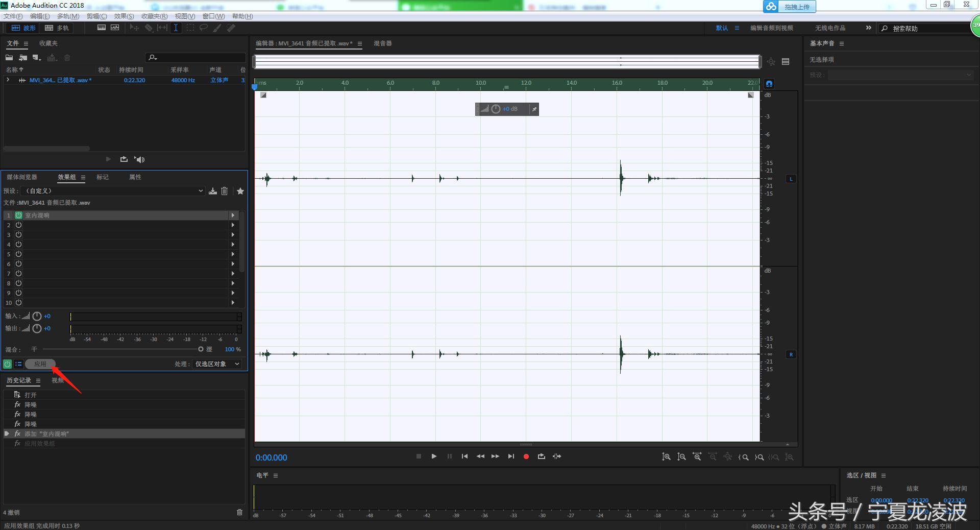
Task: Click the red Record button
Action: (526, 456)
